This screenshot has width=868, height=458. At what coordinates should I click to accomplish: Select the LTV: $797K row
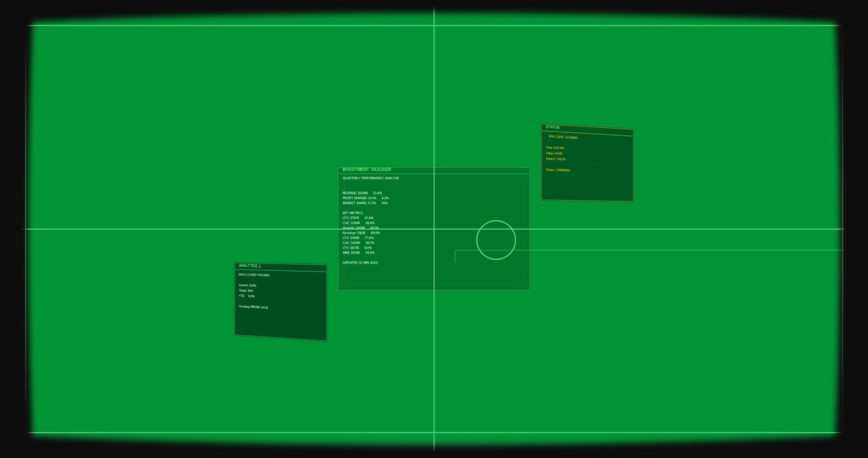pyautogui.click(x=358, y=218)
